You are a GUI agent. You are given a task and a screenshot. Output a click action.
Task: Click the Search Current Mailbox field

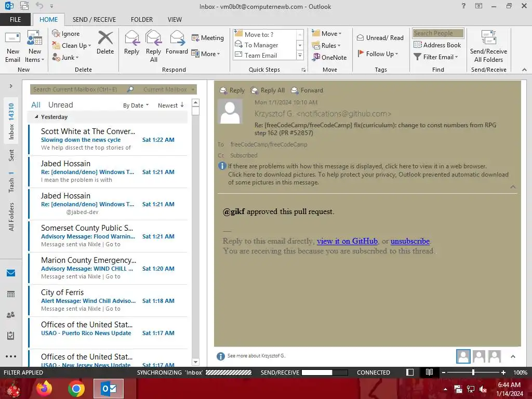pos(78,89)
